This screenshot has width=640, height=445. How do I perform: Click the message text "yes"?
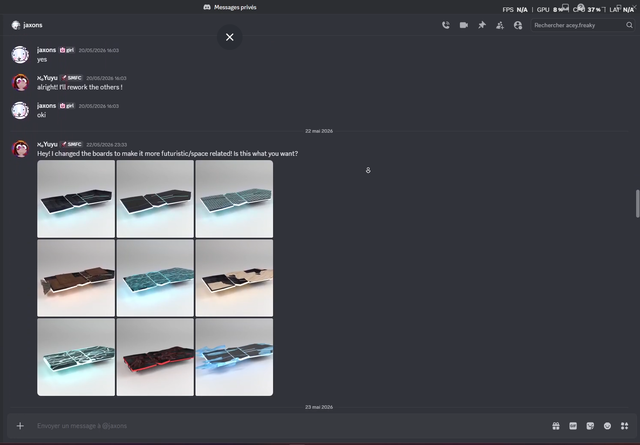click(42, 60)
